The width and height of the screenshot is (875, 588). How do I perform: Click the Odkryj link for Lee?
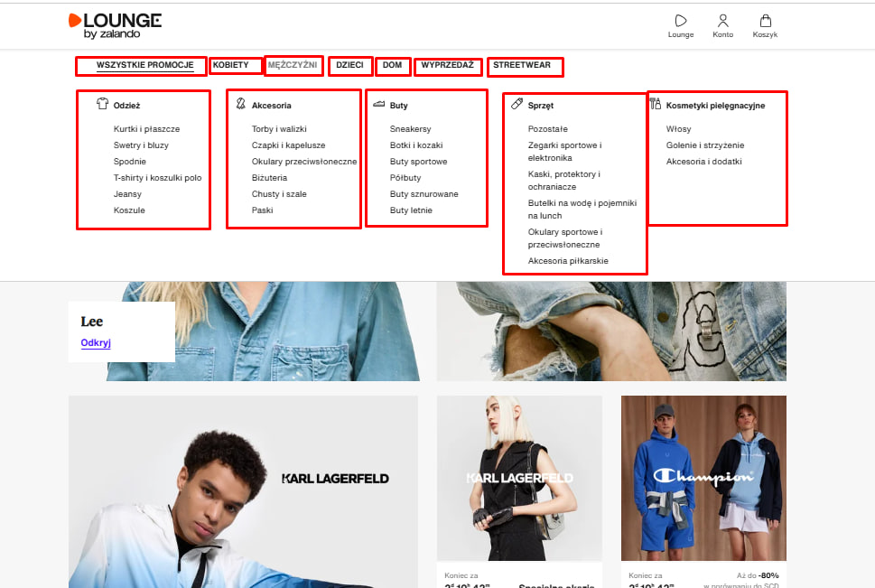click(x=96, y=343)
